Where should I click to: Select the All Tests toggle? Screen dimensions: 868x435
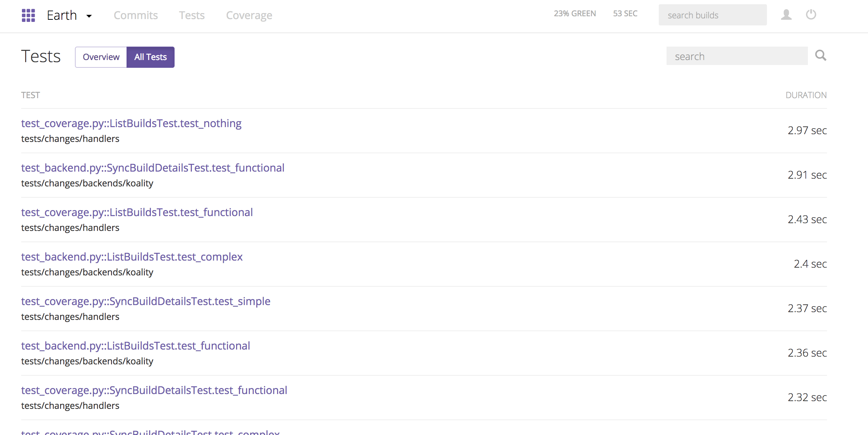[x=151, y=57]
